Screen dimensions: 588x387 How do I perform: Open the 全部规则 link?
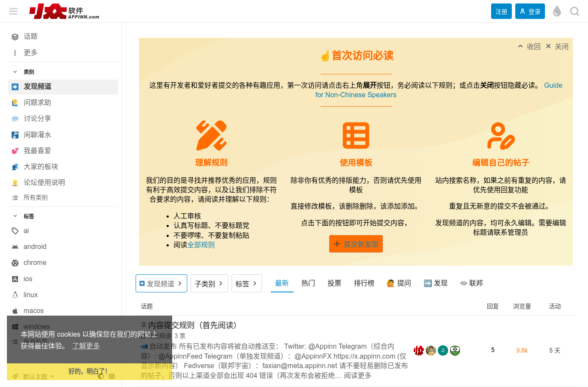tap(201, 245)
